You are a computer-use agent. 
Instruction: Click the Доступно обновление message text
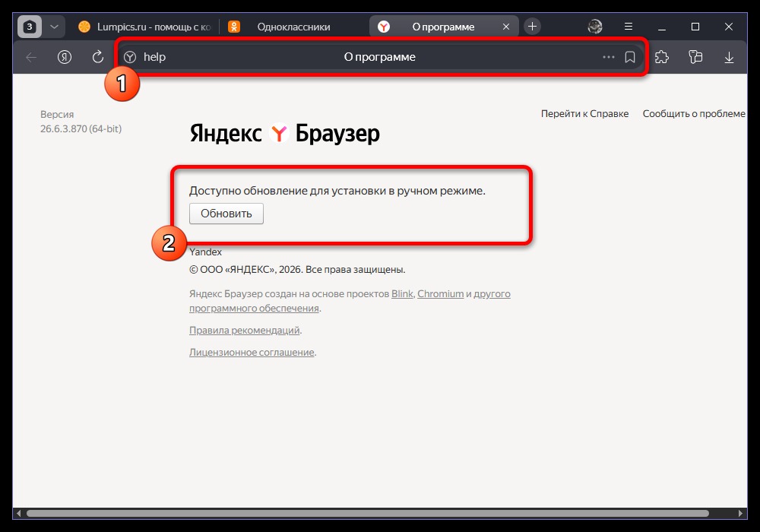337,191
